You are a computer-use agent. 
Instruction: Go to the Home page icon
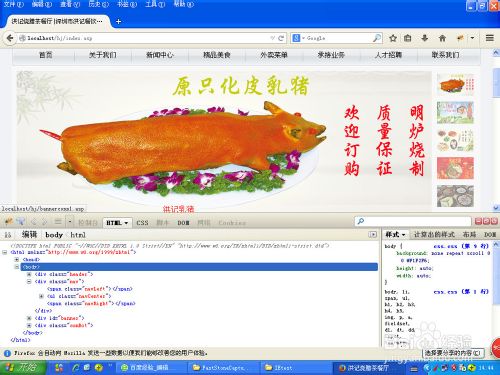(442, 38)
